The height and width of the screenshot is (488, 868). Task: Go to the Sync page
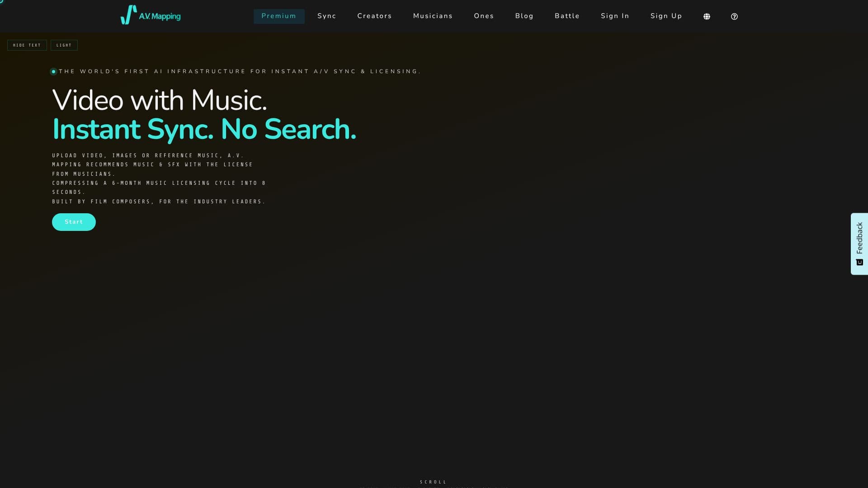(x=327, y=16)
